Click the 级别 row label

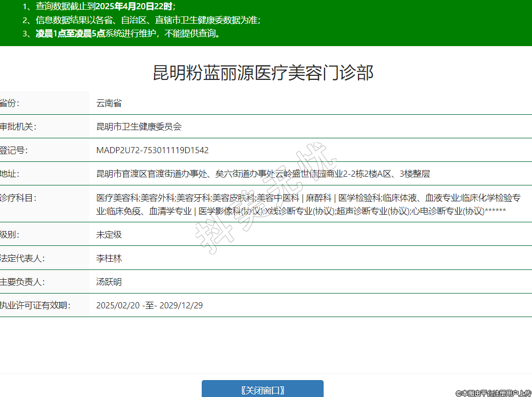(x=9, y=235)
